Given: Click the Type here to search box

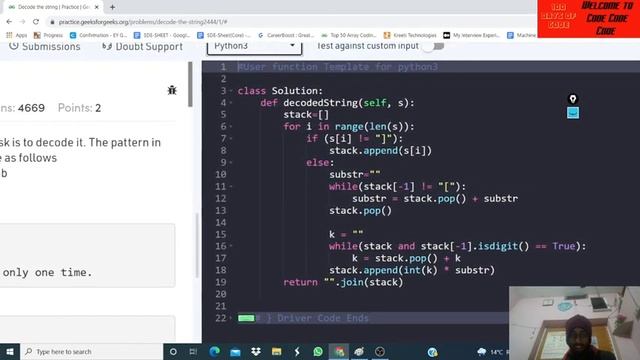Looking at the screenshot, I should (x=91, y=351).
